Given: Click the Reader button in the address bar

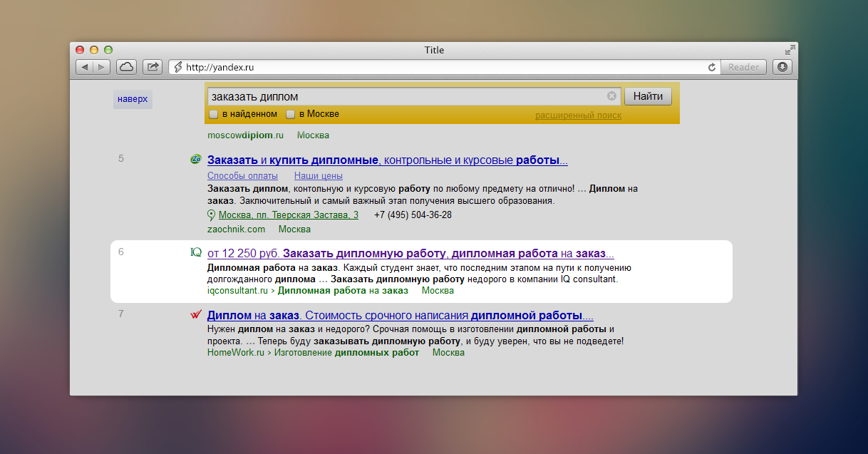Looking at the screenshot, I should pos(743,67).
